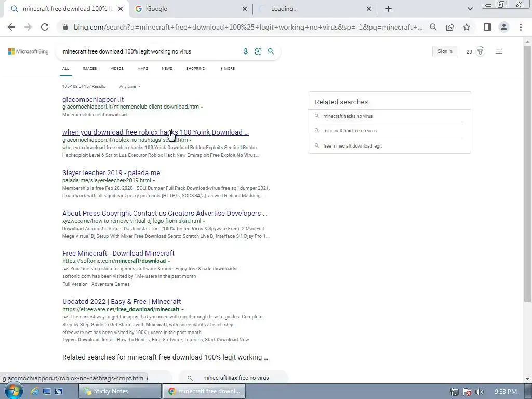Click the network tray icon
This screenshot has height=399, width=532.
[x=454, y=392]
